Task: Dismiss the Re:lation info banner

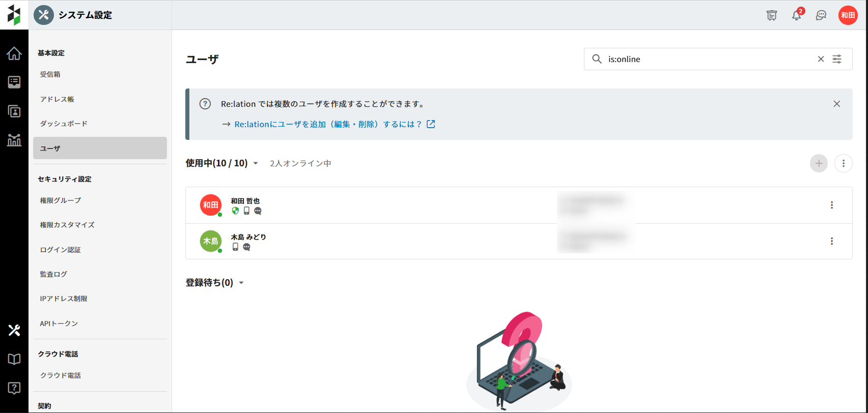Action: coord(836,104)
